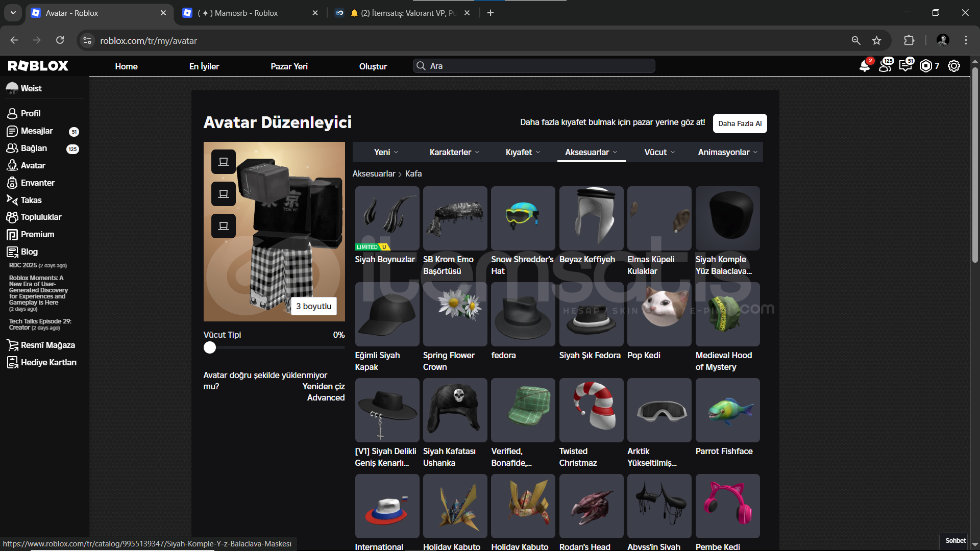Expand the Kıyafet dropdown menu
This screenshot has height=551, width=980.
(523, 152)
